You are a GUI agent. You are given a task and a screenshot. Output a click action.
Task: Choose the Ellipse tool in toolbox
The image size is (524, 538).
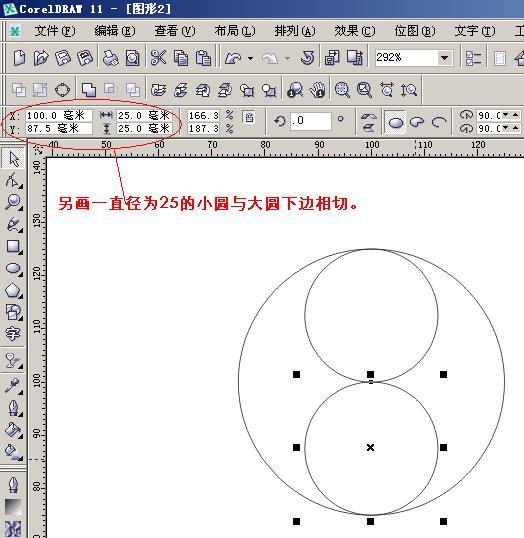(x=13, y=269)
